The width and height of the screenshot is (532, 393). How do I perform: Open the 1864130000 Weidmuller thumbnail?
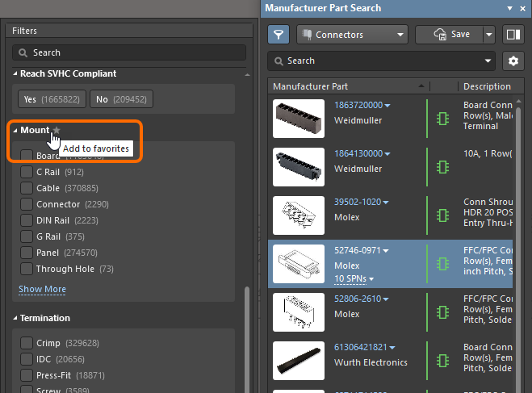[x=299, y=167]
